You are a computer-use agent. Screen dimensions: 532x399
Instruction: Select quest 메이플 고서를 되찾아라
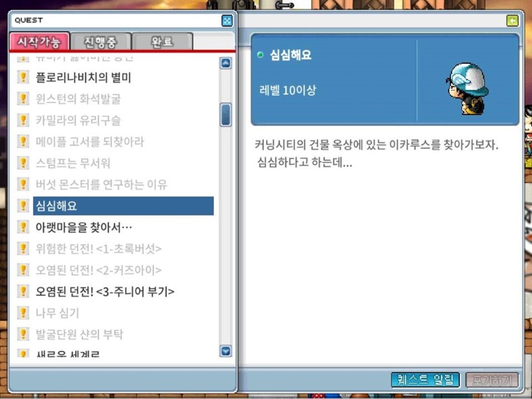(x=90, y=141)
